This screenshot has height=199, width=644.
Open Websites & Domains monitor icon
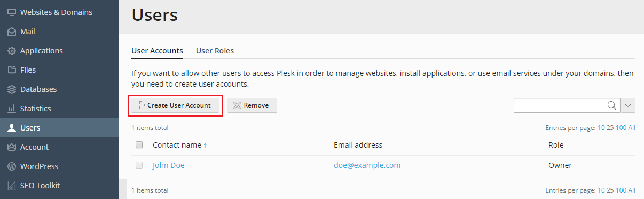point(11,12)
